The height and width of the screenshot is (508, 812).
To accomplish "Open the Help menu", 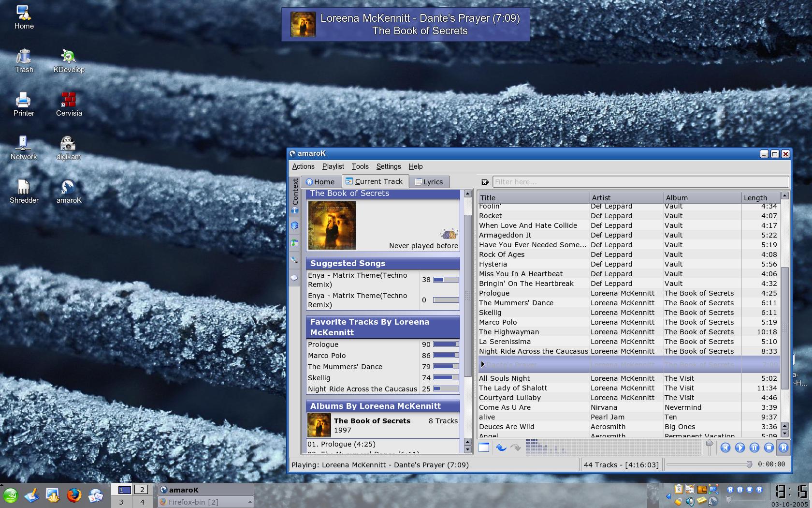I will [x=416, y=166].
